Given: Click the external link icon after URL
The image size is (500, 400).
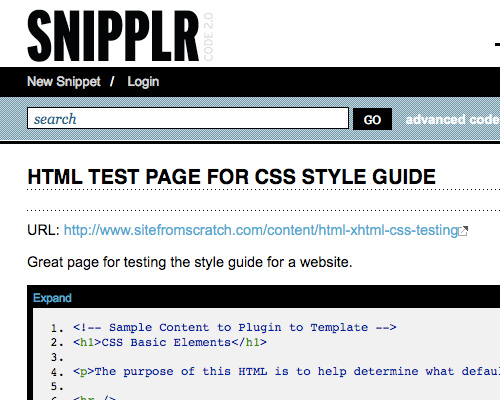Looking at the screenshot, I should point(463,231).
